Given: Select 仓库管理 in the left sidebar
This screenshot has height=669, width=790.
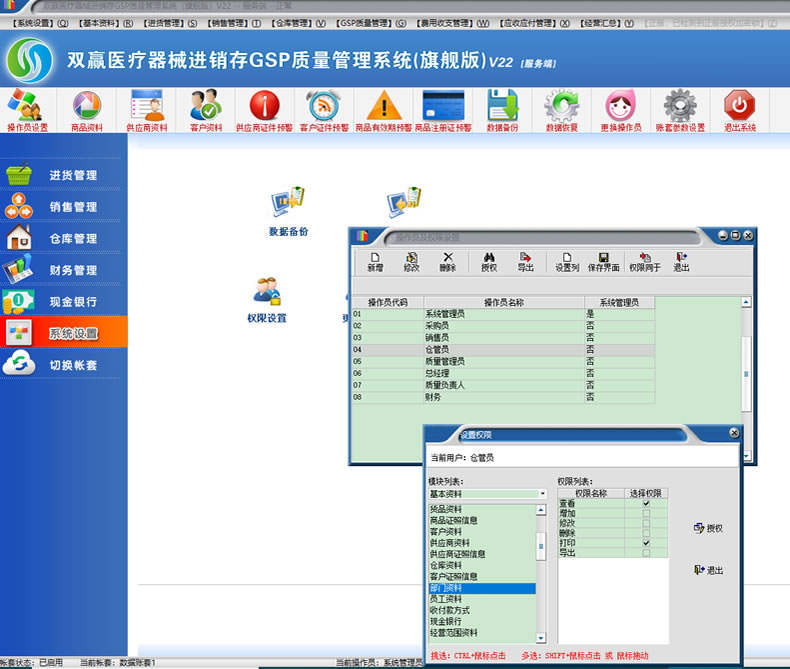Looking at the screenshot, I should point(73,239).
